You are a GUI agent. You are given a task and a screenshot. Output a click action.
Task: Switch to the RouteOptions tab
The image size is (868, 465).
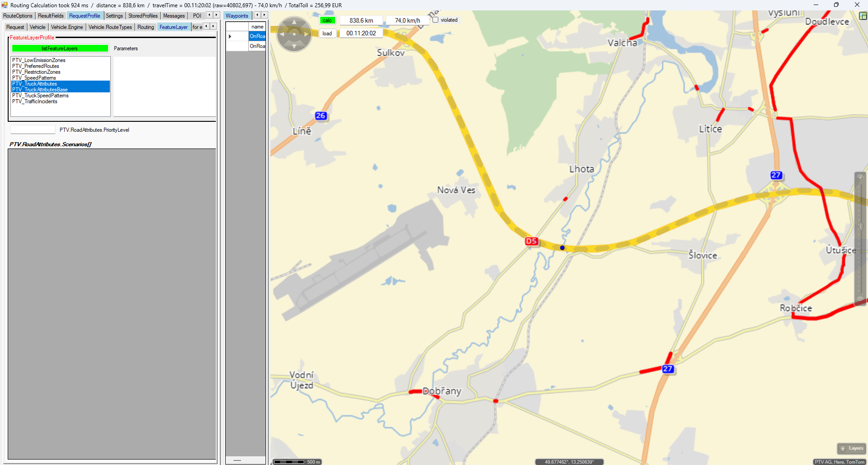tap(18, 16)
